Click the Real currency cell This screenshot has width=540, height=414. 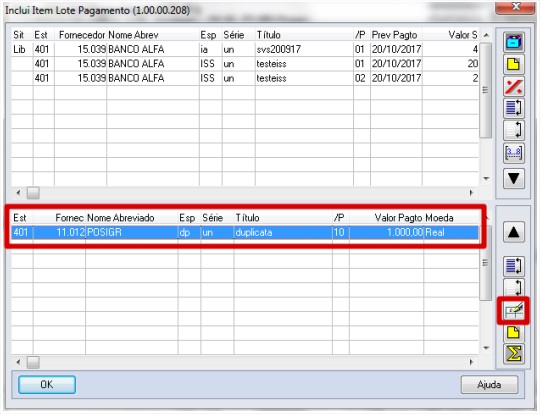[451, 232]
